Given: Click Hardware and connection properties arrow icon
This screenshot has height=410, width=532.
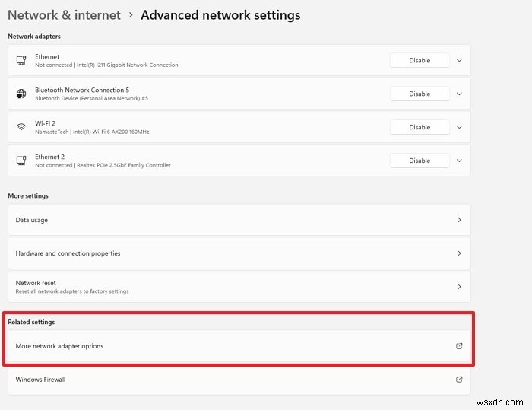Looking at the screenshot, I should (459, 253).
